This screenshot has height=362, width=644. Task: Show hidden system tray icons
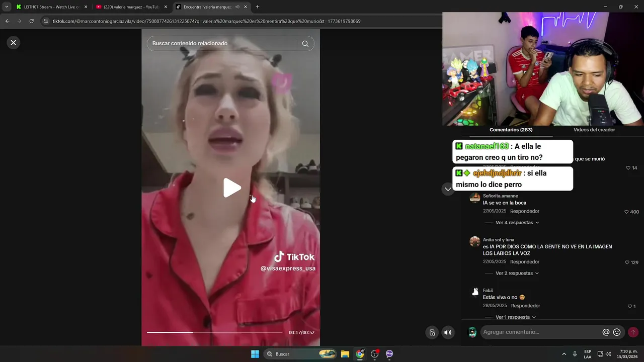coord(564,354)
